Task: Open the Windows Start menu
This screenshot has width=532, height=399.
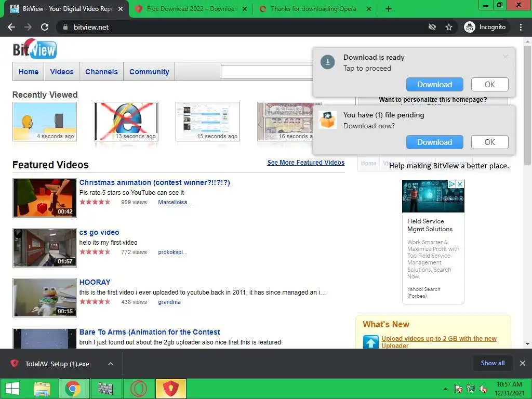Action: coord(12,389)
